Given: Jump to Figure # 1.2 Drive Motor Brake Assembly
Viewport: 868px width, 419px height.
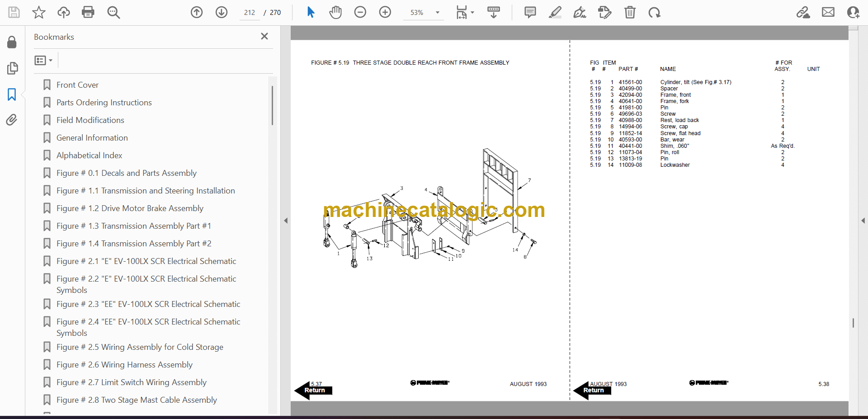Looking at the screenshot, I should [130, 208].
